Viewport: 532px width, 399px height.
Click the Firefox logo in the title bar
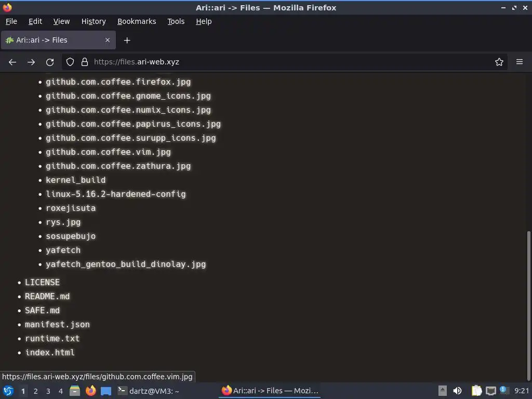point(7,7)
